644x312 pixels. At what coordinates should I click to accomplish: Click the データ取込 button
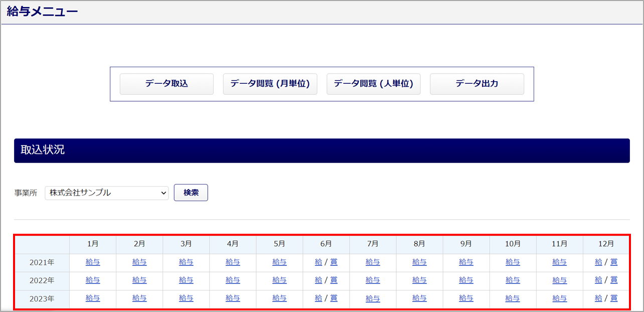click(167, 84)
